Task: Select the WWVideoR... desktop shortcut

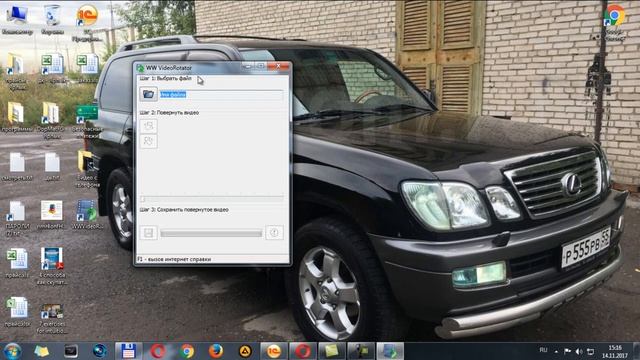Action: 87,214
